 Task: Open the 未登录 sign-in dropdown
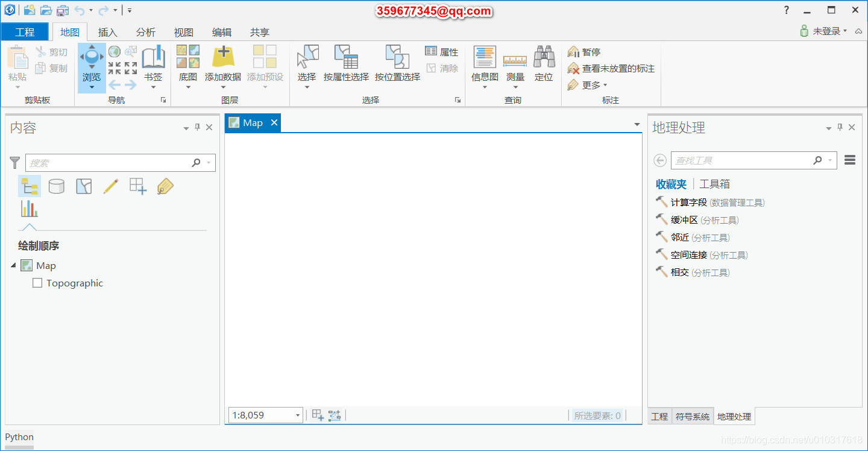[823, 31]
